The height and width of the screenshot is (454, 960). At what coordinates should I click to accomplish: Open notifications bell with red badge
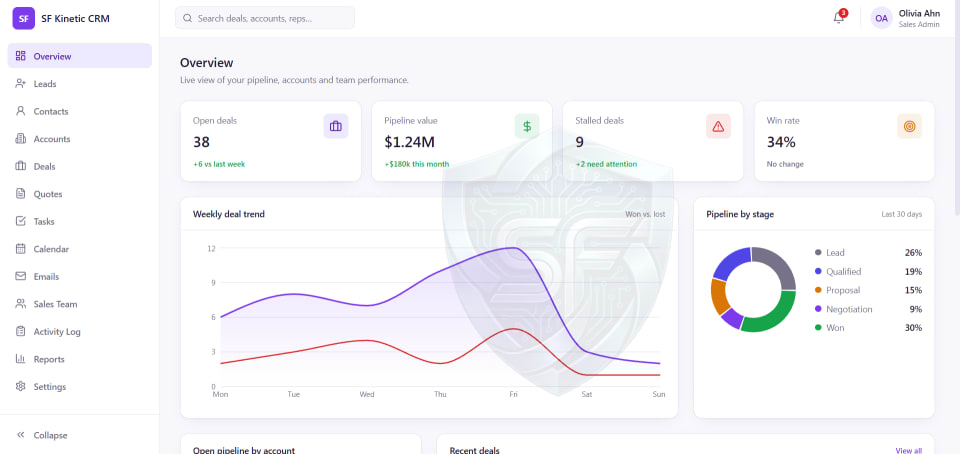click(x=839, y=18)
